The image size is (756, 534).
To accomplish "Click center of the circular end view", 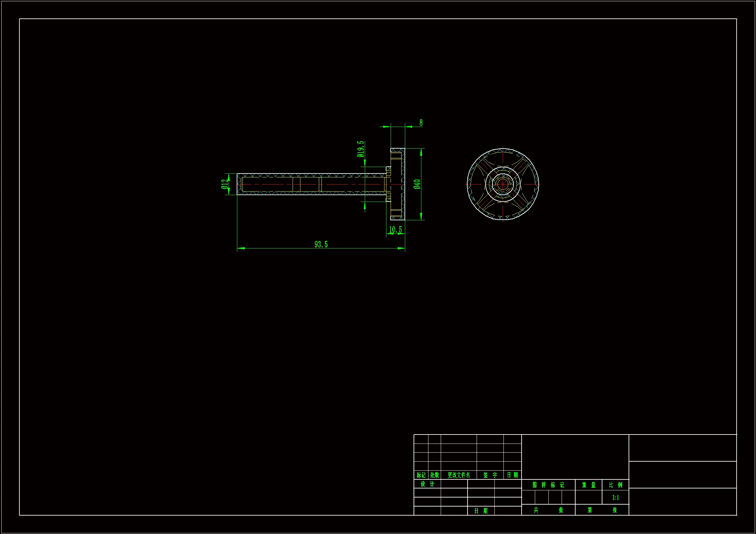I will pyautogui.click(x=503, y=184).
